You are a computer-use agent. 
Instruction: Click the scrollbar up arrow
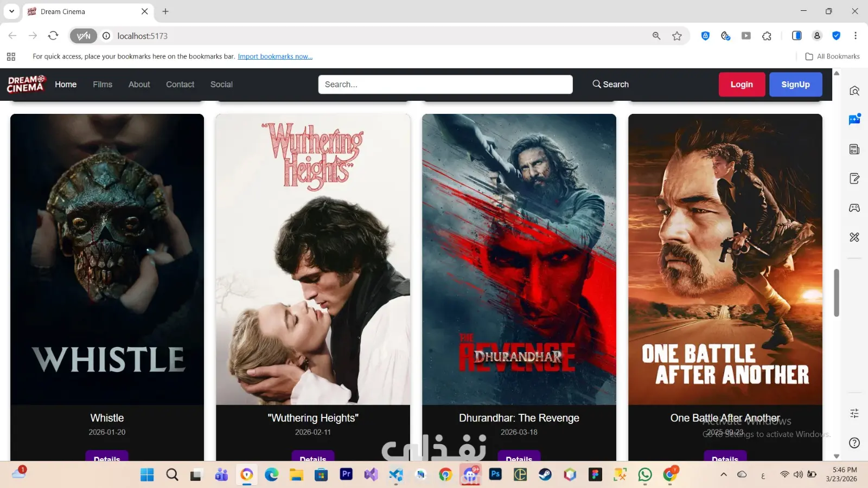point(837,73)
